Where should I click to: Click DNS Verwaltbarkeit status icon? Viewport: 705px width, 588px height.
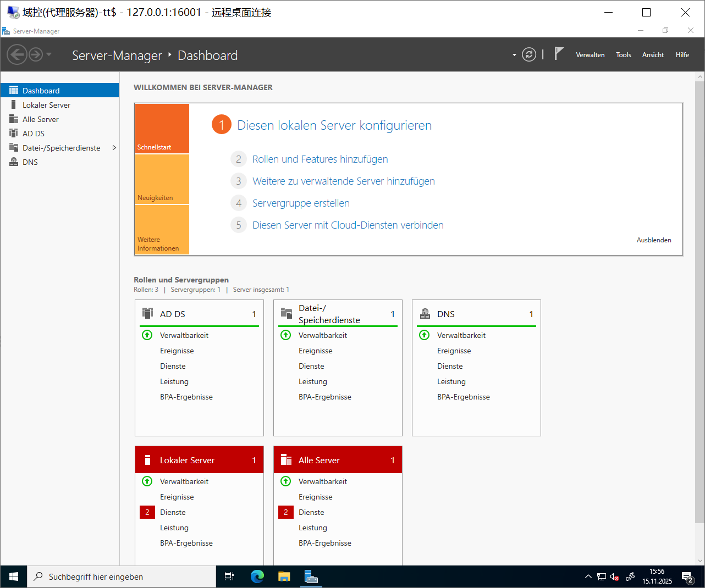425,335
